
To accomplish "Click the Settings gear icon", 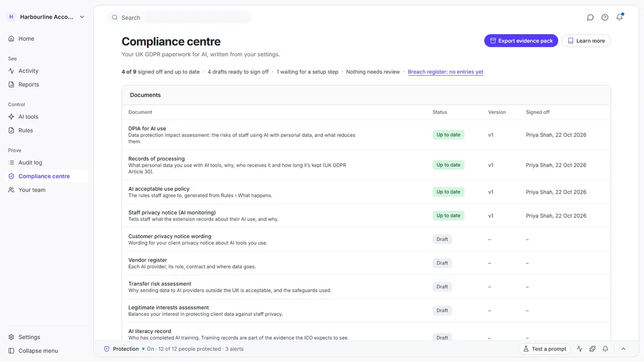I will pyautogui.click(x=11, y=337).
